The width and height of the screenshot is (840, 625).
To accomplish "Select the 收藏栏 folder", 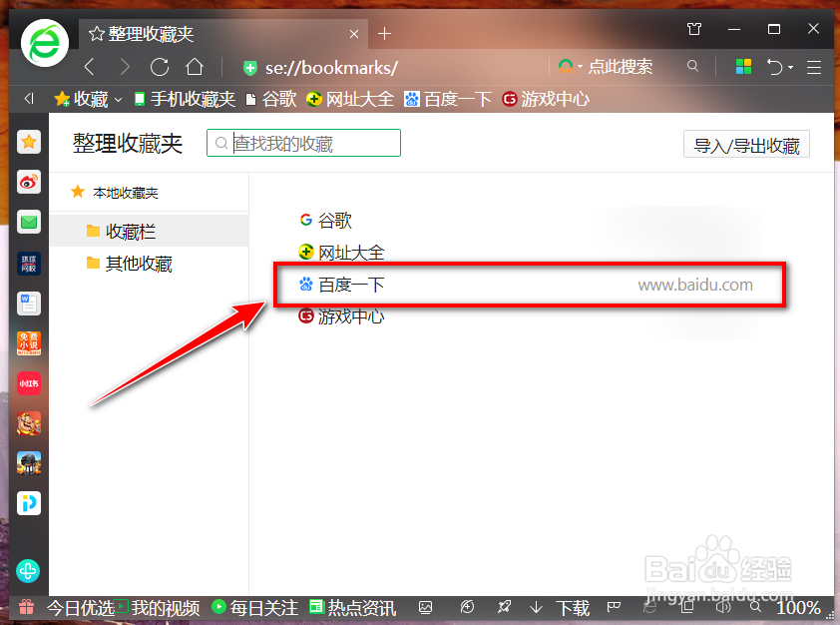I will click(150, 231).
